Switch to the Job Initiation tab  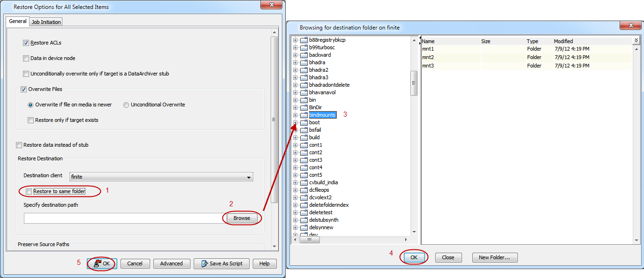[46, 22]
